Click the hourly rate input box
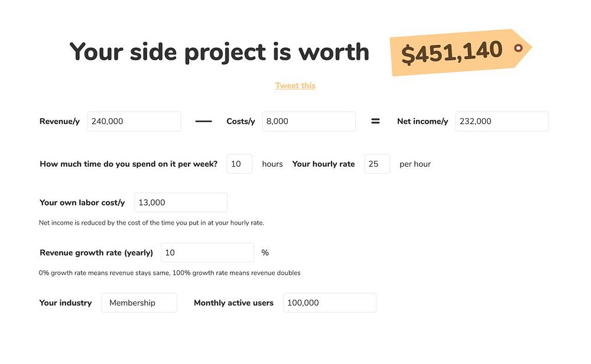 point(377,164)
